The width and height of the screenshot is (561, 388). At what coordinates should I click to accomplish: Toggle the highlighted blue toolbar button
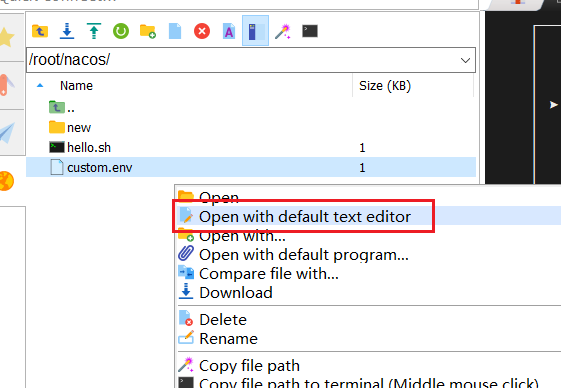[x=255, y=31]
